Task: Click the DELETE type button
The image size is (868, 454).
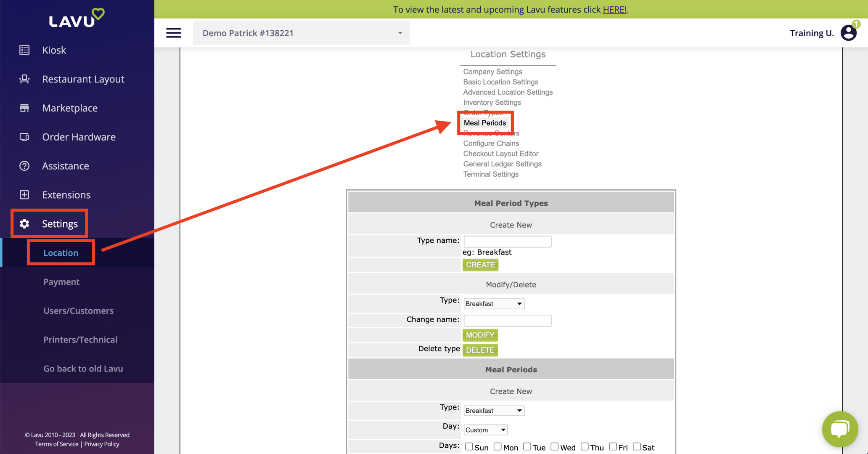Action: (480, 350)
